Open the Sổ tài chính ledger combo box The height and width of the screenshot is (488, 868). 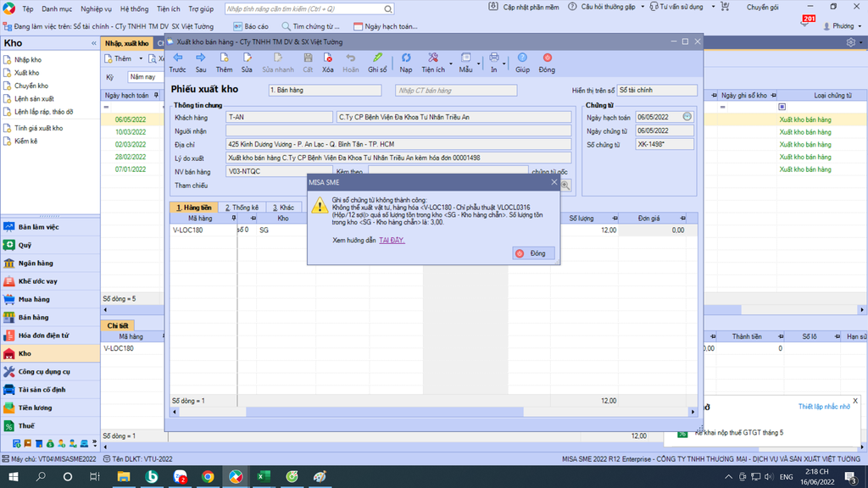[x=657, y=90]
